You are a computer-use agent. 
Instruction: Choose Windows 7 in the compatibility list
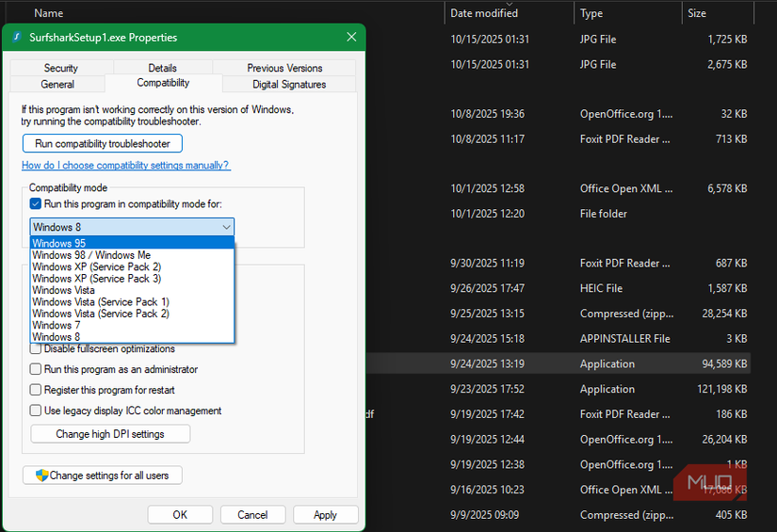(x=56, y=325)
